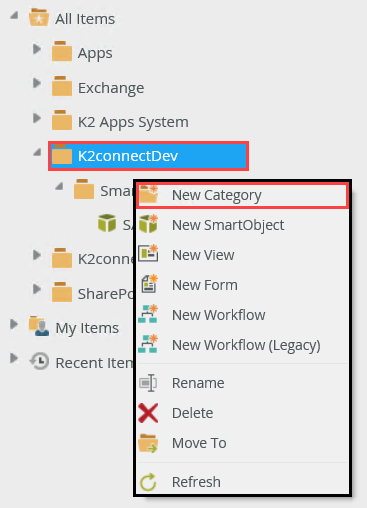Choose New Workflow (Legacy) from context menu
Image resolution: width=367 pixels, height=508 pixels.
pos(246,345)
